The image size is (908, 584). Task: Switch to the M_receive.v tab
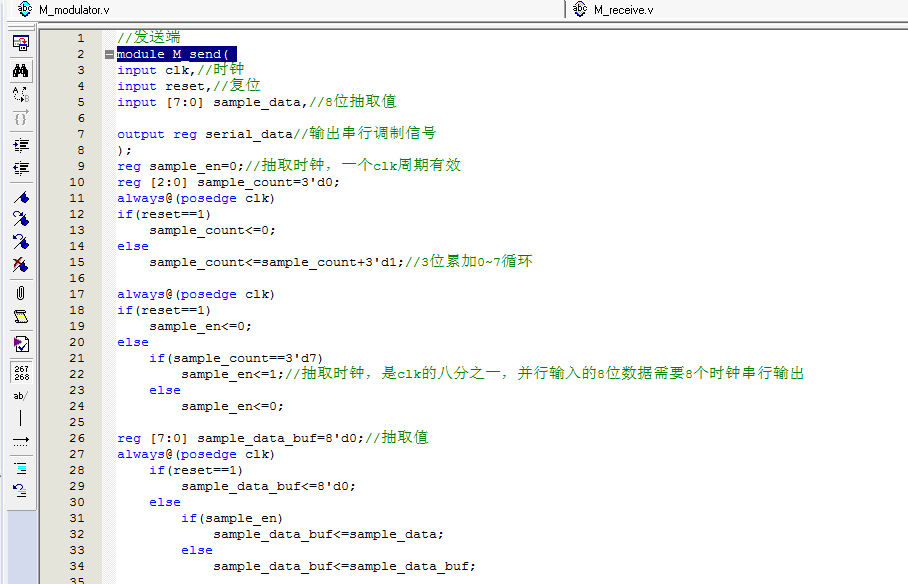(x=624, y=10)
